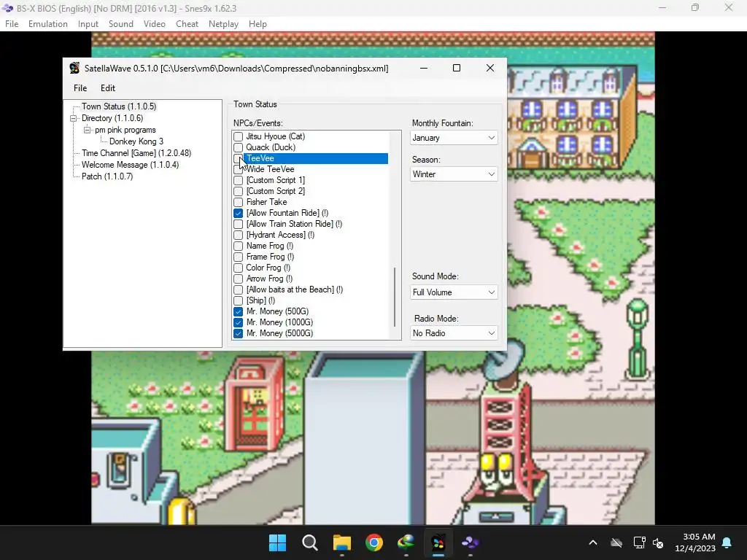The height and width of the screenshot is (560, 747).
Task: Open File Explorer from the taskbar
Action: click(342, 542)
